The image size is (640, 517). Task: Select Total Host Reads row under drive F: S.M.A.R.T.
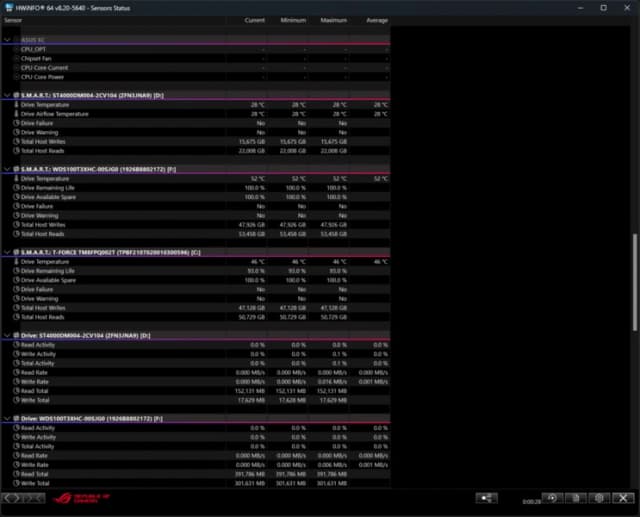[196, 234]
